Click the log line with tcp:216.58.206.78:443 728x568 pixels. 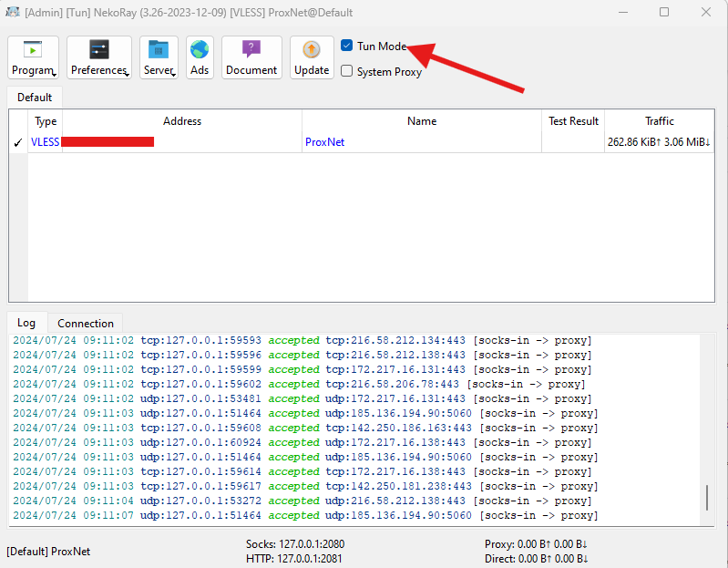click(299, 384)
